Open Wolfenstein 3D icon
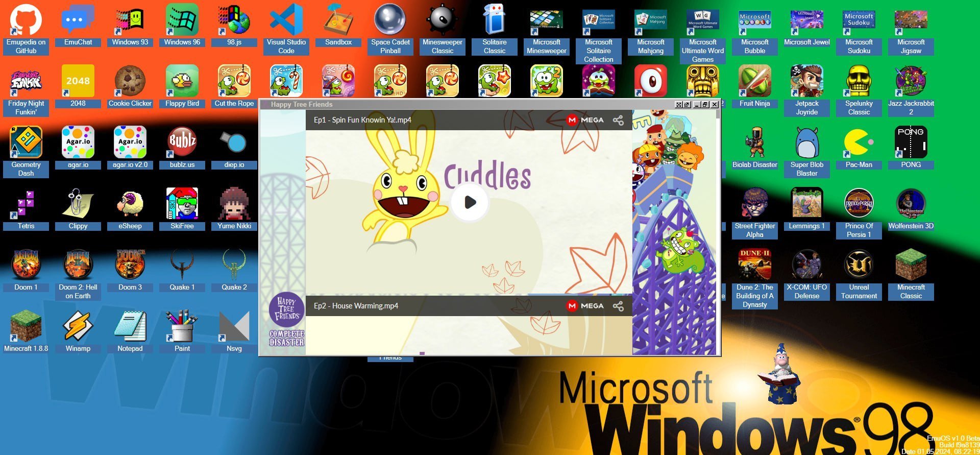 [911, 208]
